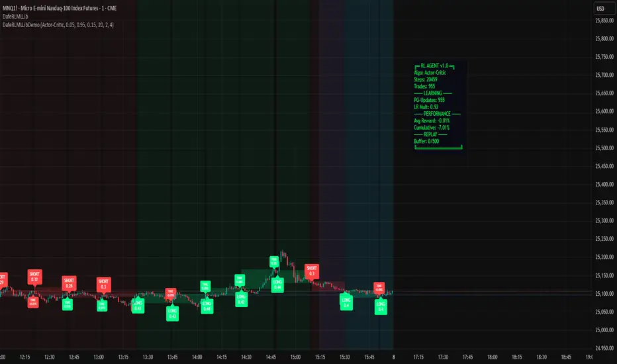Click the MNQ1! Micro E-mini Nasdaq-100 symbol title
The image size is (617, 364).
[60, 8]
